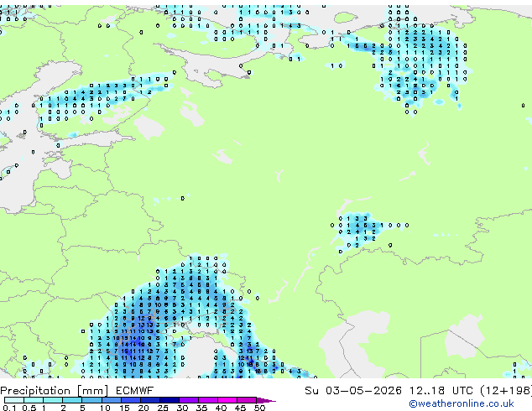Click the 'Precipitation [mm]' title text
Image resolution: width=532 pixels, height=411 pixels.
(x=55, y=391)
